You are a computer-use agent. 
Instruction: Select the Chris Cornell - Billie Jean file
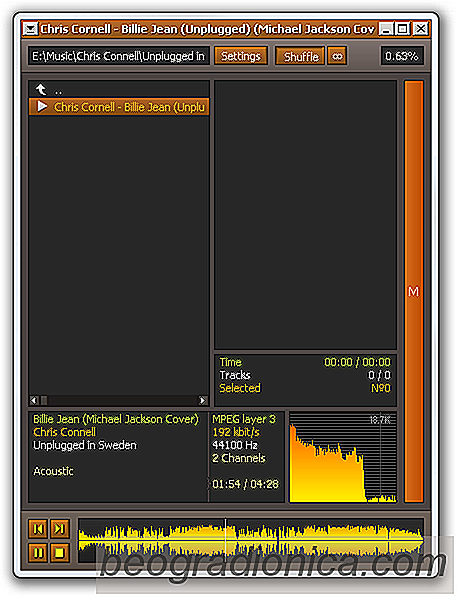[119, 107]
